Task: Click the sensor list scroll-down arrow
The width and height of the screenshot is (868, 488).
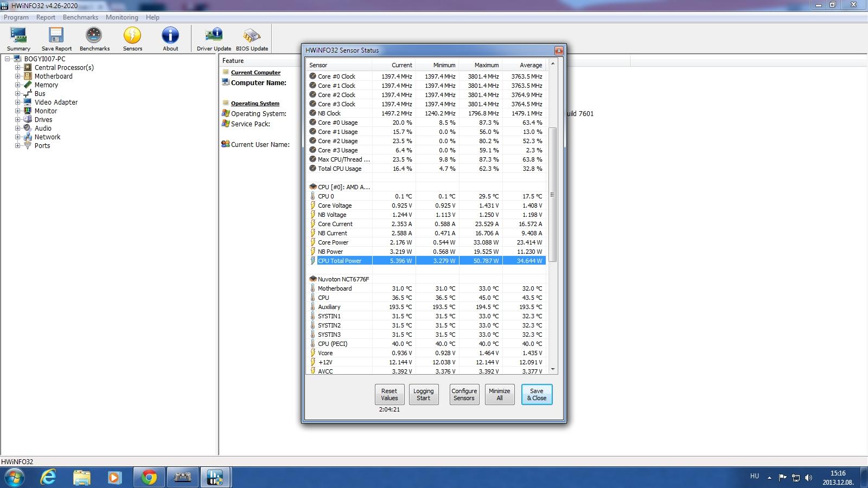Action: [x=553, y=369]
